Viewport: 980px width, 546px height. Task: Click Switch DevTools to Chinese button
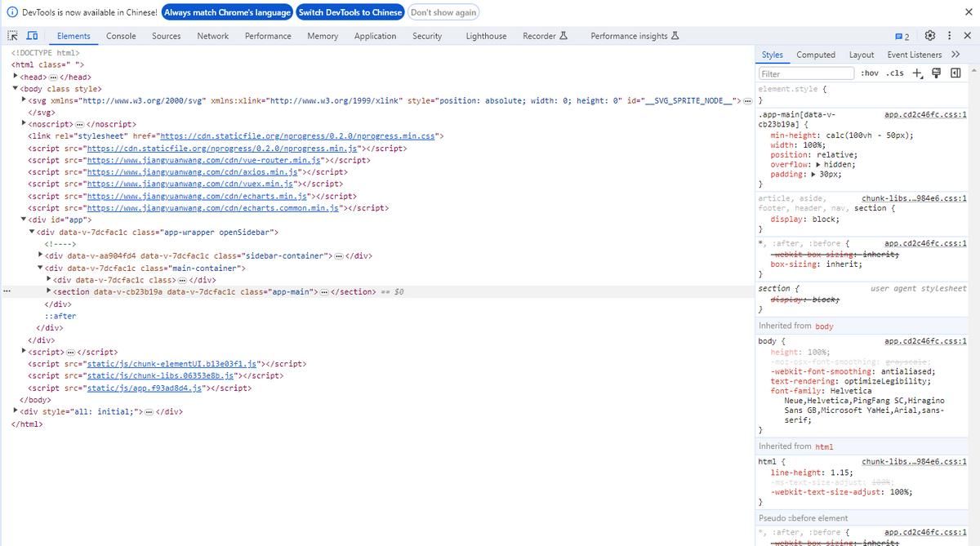tap(350, 12)
